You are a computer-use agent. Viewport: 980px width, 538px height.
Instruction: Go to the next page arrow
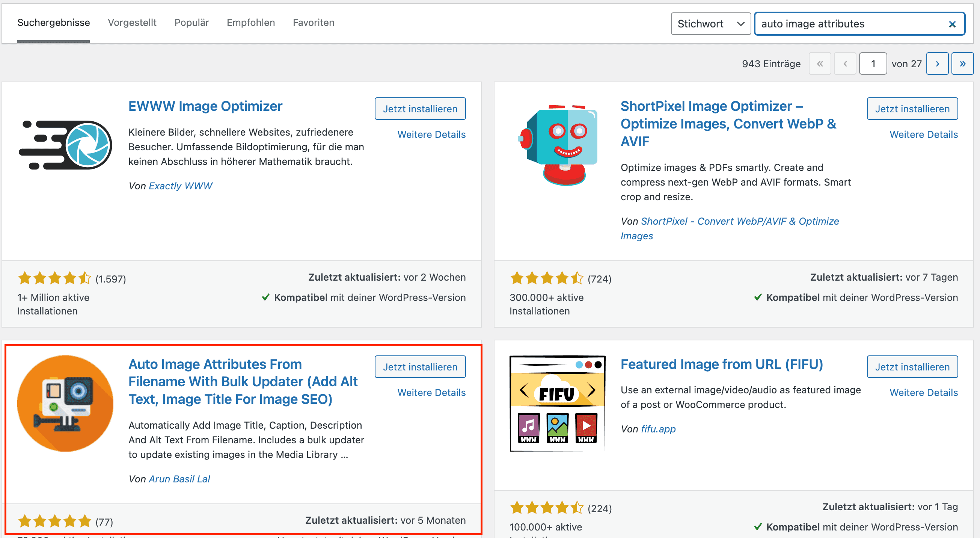coord(938,63)
